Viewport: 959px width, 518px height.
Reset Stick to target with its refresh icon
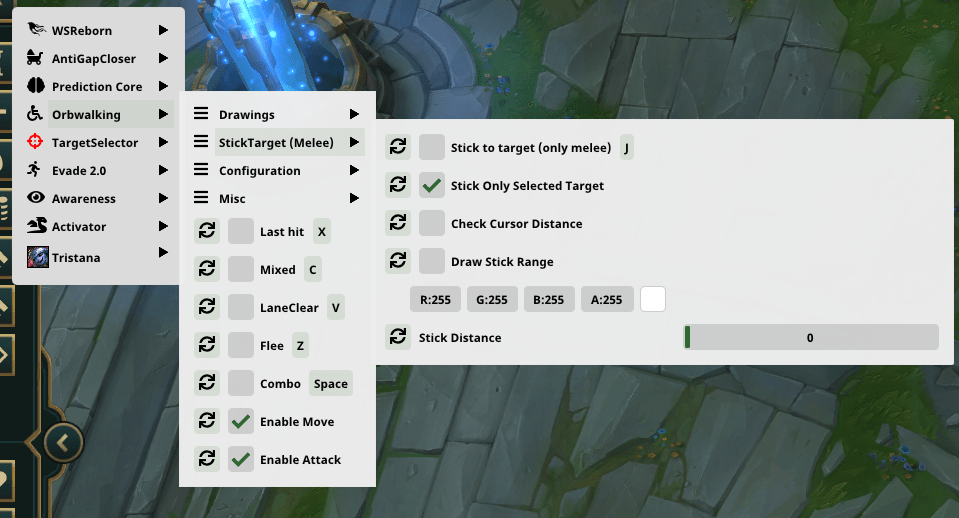point(398,147)
